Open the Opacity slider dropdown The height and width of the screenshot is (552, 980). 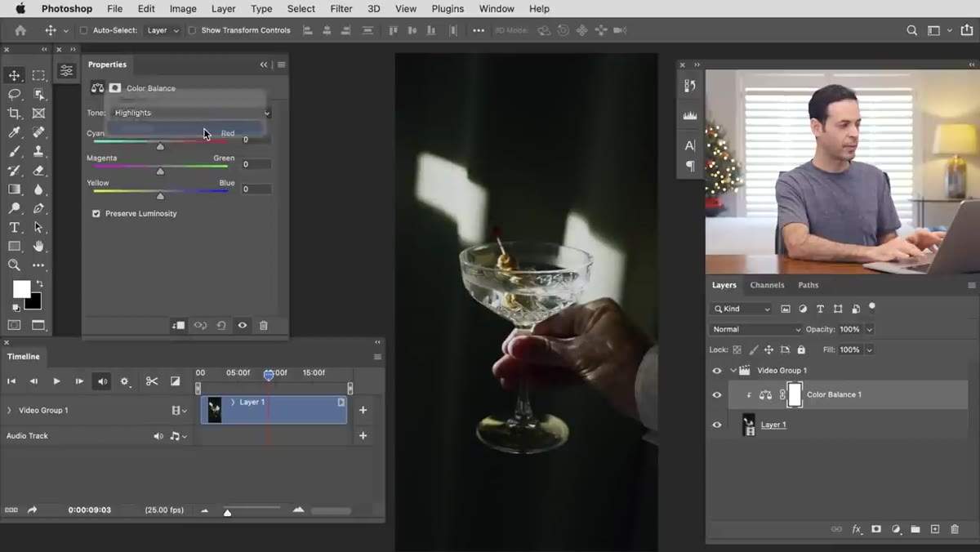pos(870,329)
